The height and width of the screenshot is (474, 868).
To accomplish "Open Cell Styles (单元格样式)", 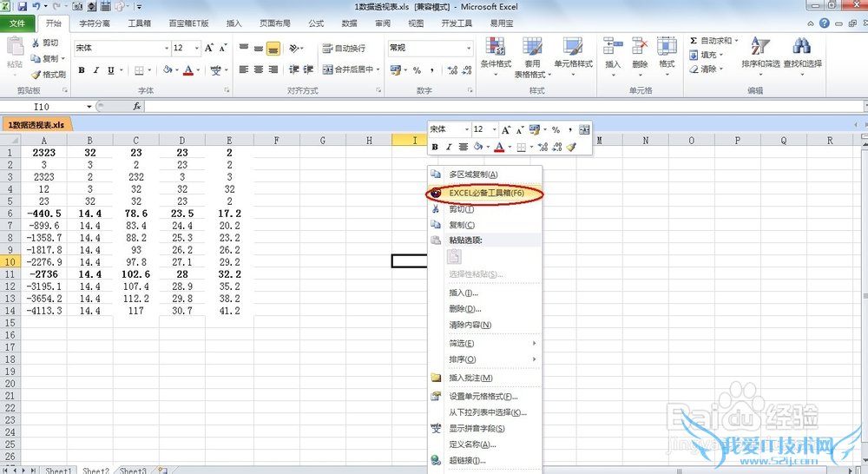I will [x=574, y=57].
